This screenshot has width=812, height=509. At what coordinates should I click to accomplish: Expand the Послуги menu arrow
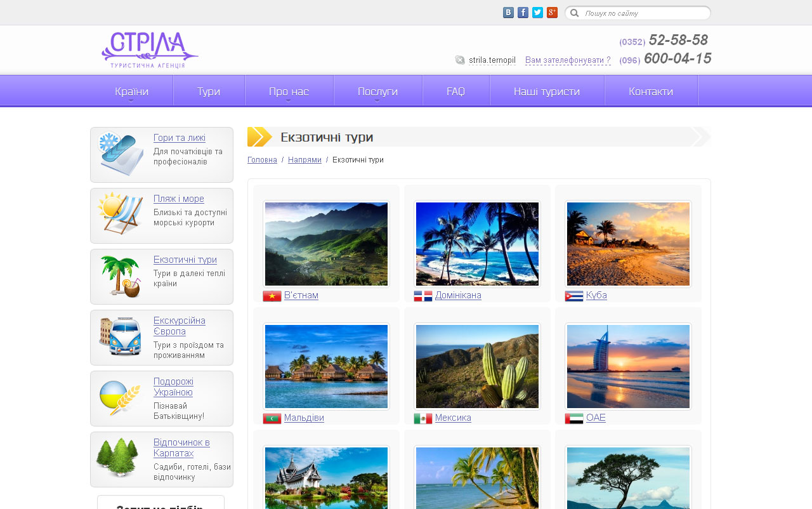[377, 100]
